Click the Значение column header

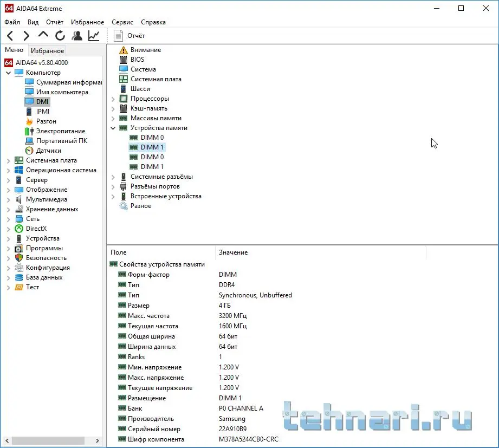point(233,252)
